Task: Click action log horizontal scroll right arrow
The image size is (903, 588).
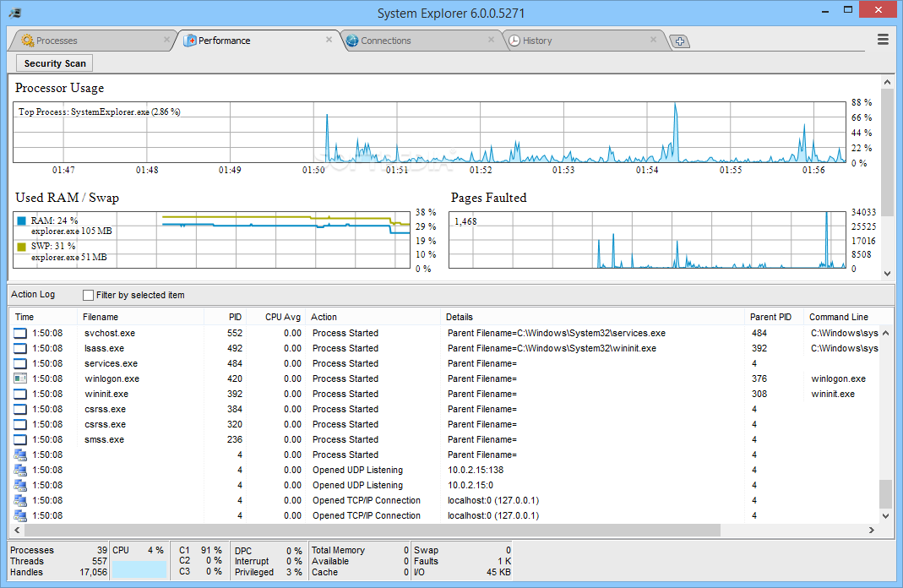Action: (872, 530)
